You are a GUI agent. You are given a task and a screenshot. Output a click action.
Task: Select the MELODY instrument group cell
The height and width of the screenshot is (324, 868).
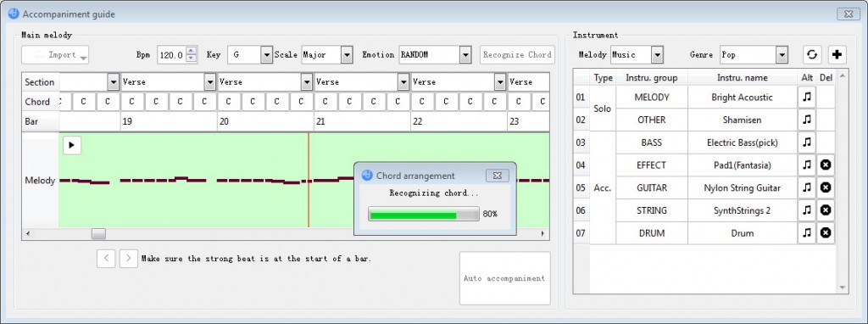[652, 97]
